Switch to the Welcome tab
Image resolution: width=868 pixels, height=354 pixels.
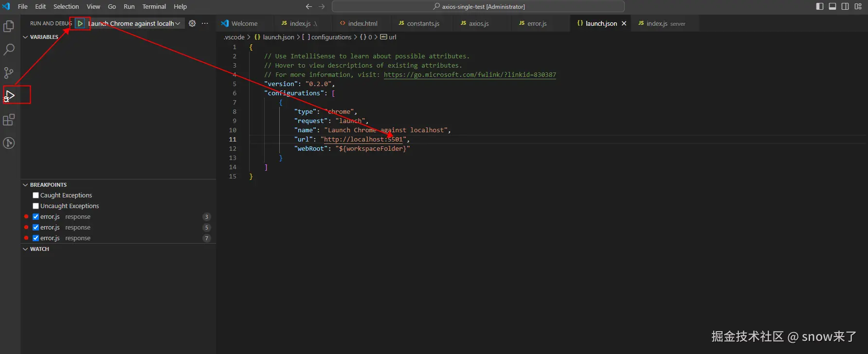pos(244,23)
